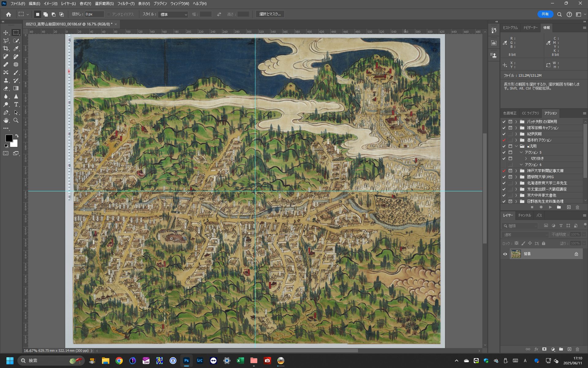This screenshot has height=368, width=588.
Task: Expand the 複写依頼キャプション action set
Action: (516, 128)
